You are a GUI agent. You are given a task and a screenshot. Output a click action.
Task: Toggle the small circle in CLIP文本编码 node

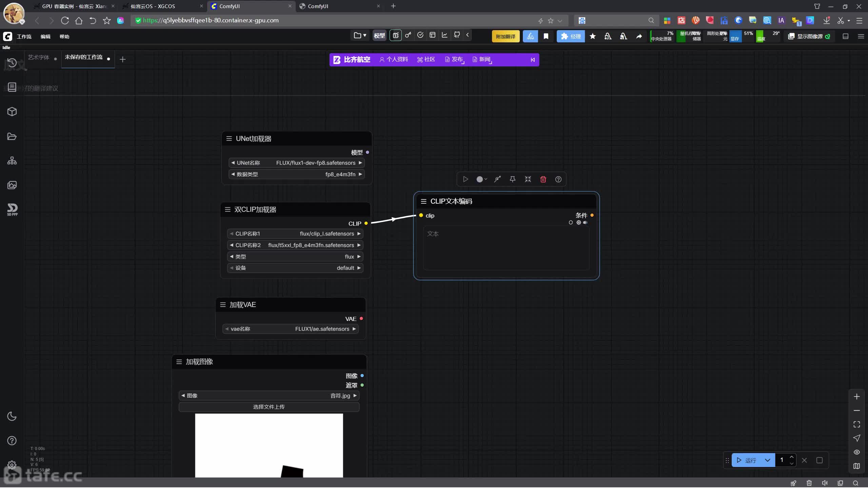571,223
